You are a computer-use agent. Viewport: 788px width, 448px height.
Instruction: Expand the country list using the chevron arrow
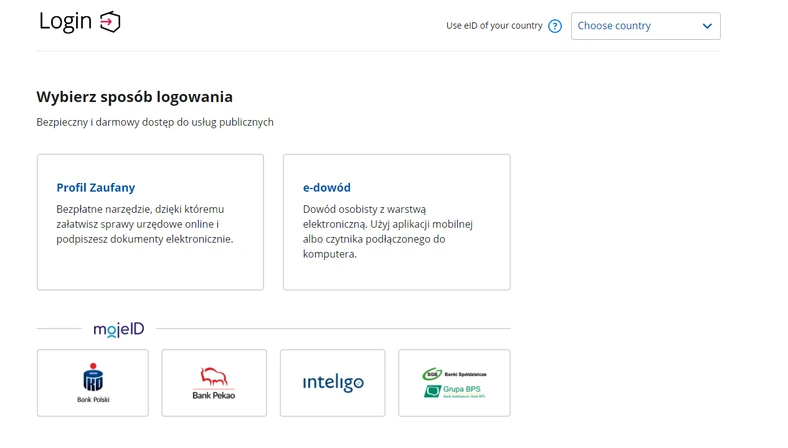pyautogui.click(x=707, y=26)
